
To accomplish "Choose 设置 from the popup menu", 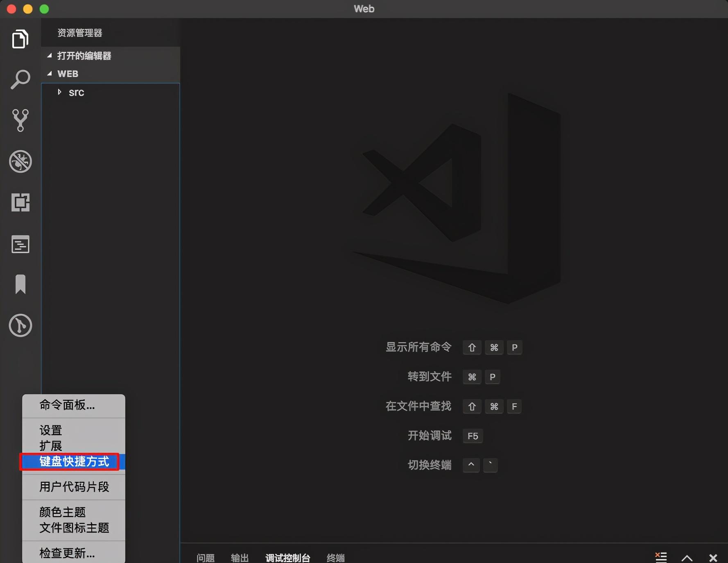I will 74,430.
